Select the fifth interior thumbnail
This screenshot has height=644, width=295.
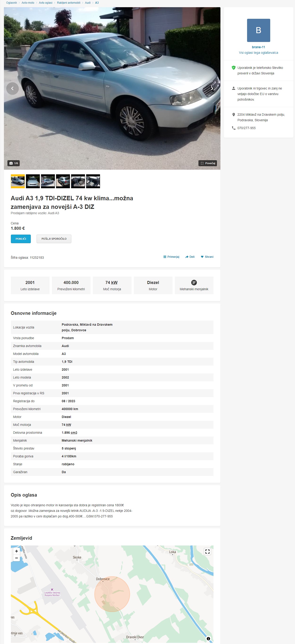(x=78, y=181)
